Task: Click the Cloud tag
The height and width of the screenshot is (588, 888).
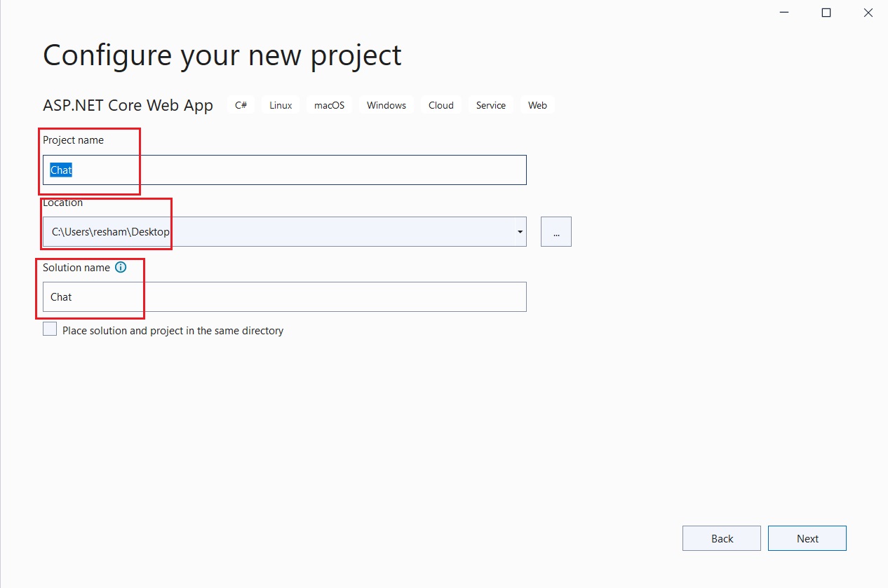Action: (441, 105)
